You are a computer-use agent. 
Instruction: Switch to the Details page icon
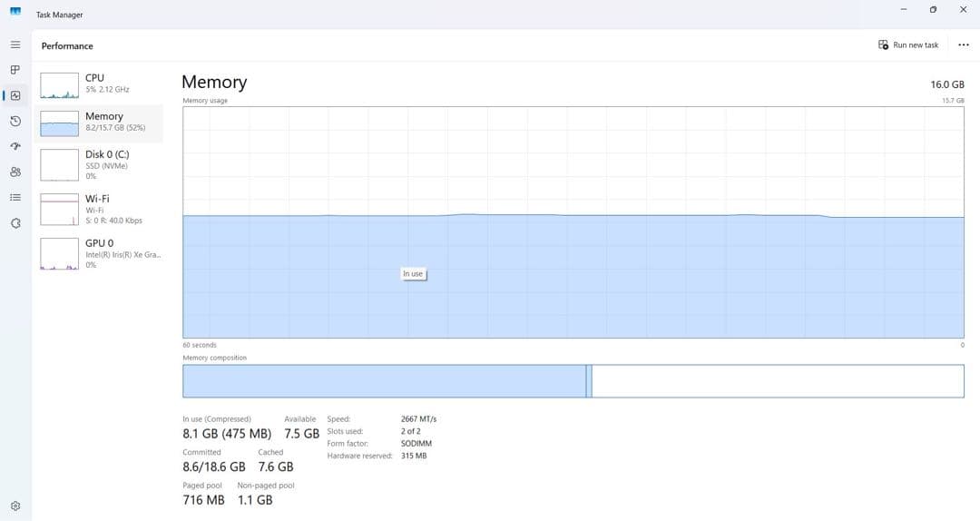(x=15, y=197)
